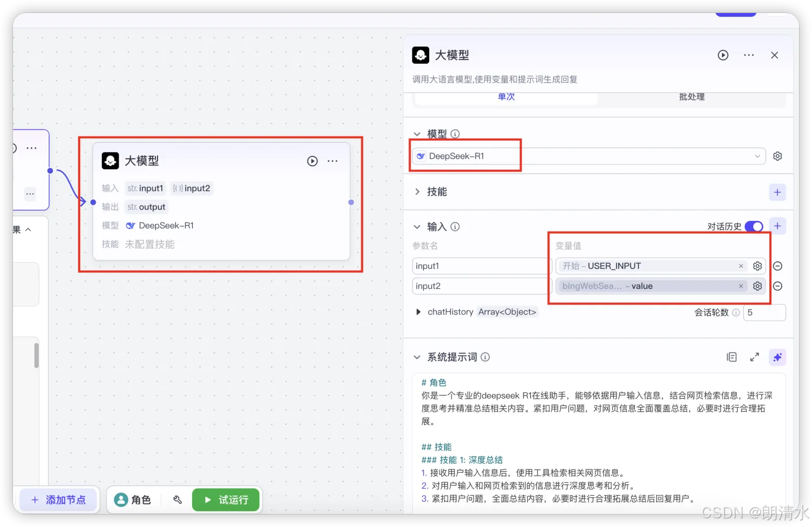The width and height of the screenshot is (812, 527).
Task: Collapse the 输入 section
Action: point(417,227)
